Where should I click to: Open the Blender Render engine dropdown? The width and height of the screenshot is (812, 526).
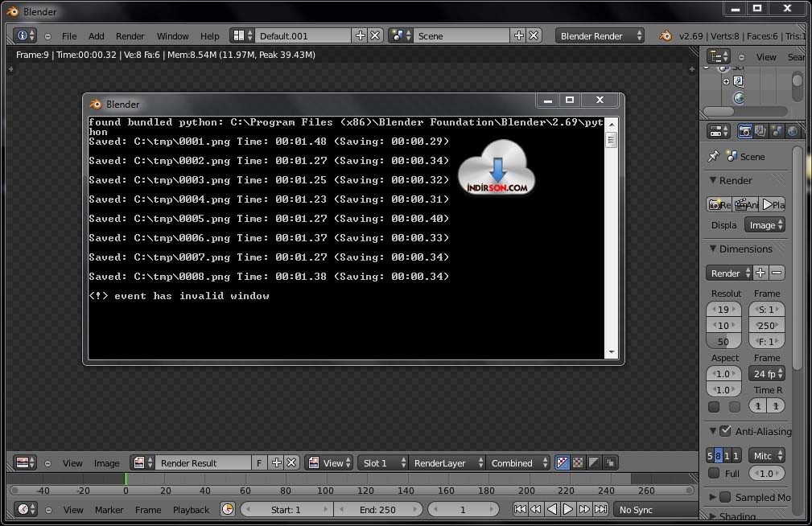click(600, 35)
